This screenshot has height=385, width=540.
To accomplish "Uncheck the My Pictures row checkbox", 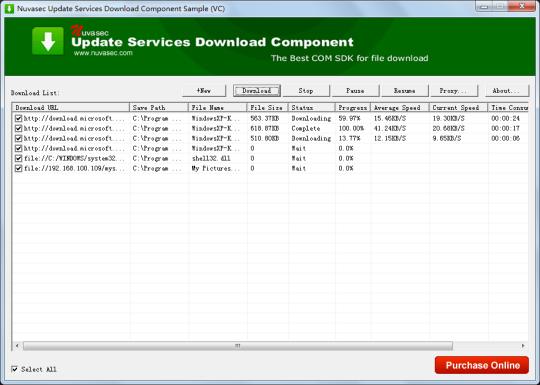I will 18,168.
